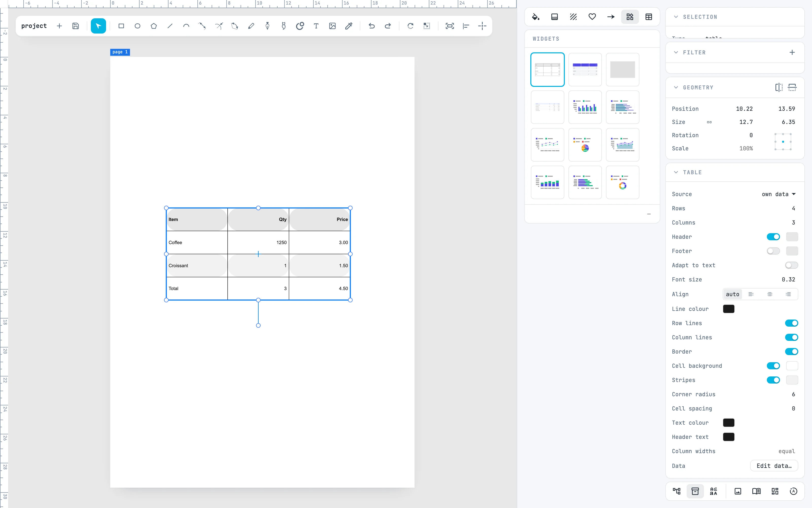Toggle the Header switch off
This screenshot has height=508, width=812.
[x=773, y=237]
